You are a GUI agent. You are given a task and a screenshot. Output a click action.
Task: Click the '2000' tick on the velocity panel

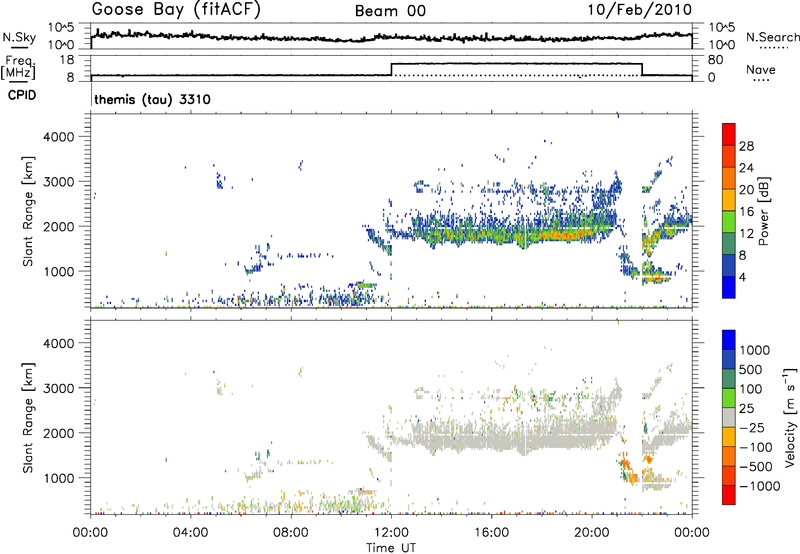click(58, 433)
